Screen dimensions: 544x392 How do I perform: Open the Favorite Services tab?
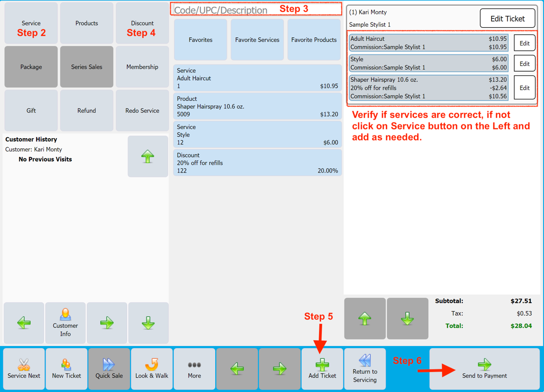coord(257,40)
